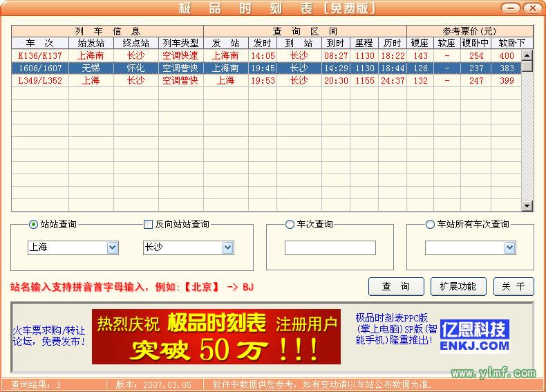The image size is (546, 392).
Task: Click soft sleeper price 400 cell
Action: pos(507,55)
